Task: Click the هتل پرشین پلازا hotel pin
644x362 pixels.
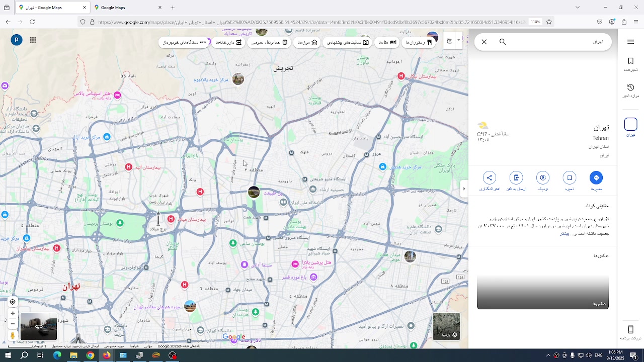Action: pos(295,264)
